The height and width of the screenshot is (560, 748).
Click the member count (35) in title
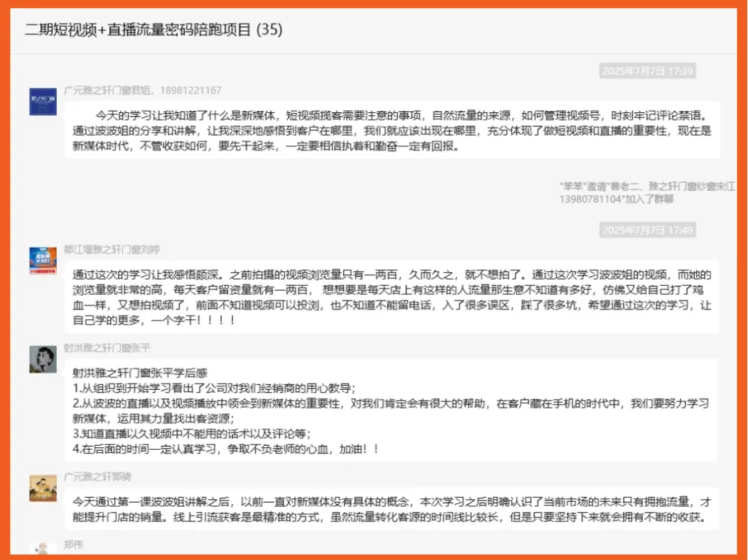(269, 30)
